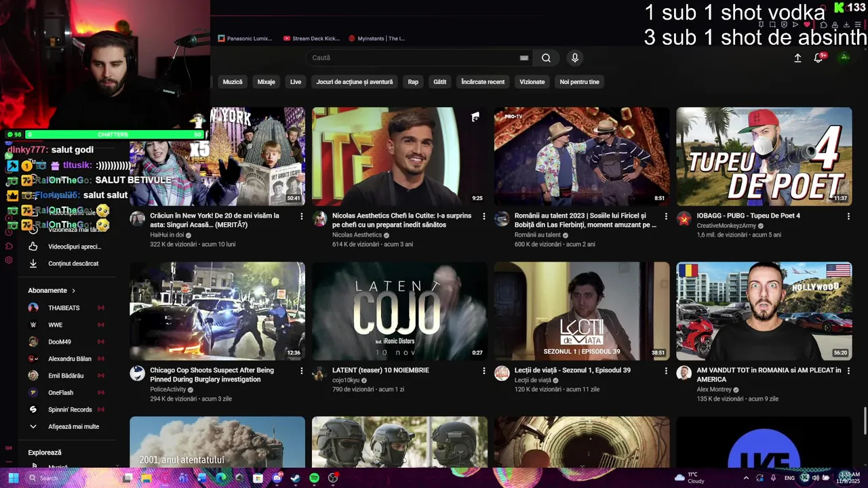
Task: Open the Alex Montrey channel avatar
Action: pyautogui.click(x=684, y=373)
